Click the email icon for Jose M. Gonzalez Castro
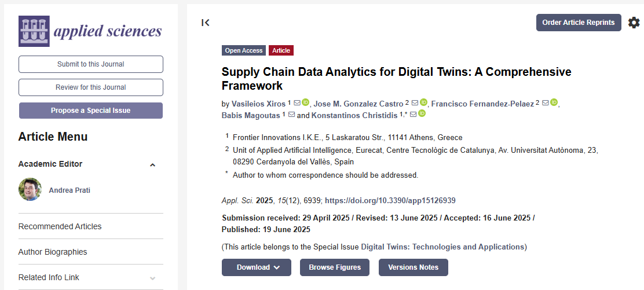The width and height of the screenshot is (644, 290). pos(415,103)
